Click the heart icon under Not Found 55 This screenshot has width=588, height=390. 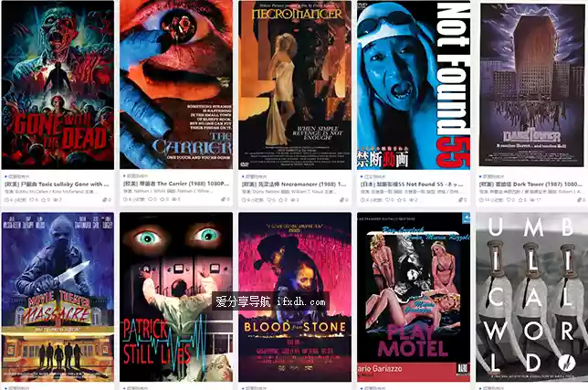point(387,200)
